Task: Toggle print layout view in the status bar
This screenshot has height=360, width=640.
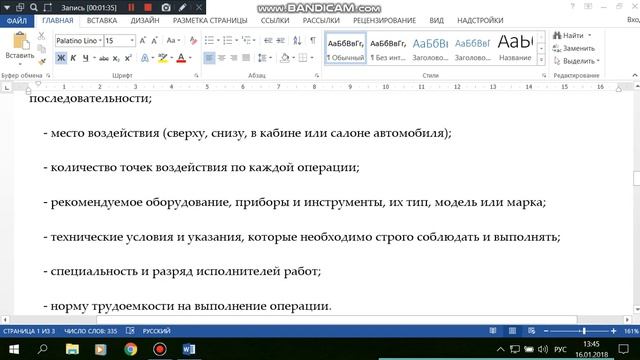Action: coord(512,331)
